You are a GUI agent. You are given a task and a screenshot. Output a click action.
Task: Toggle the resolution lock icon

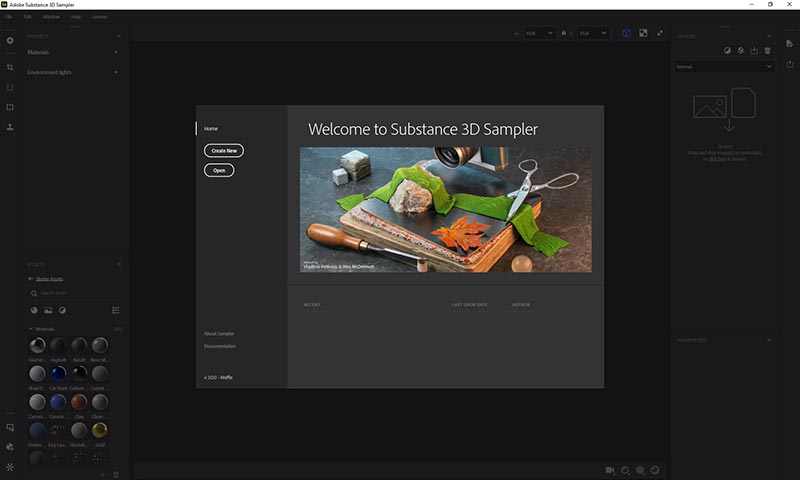(x=565, y=33)
